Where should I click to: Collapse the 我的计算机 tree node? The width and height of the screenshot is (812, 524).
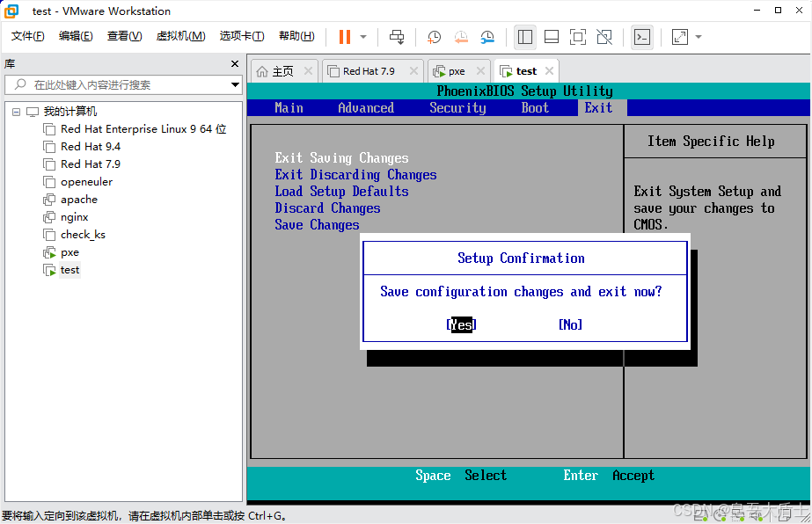16,112
